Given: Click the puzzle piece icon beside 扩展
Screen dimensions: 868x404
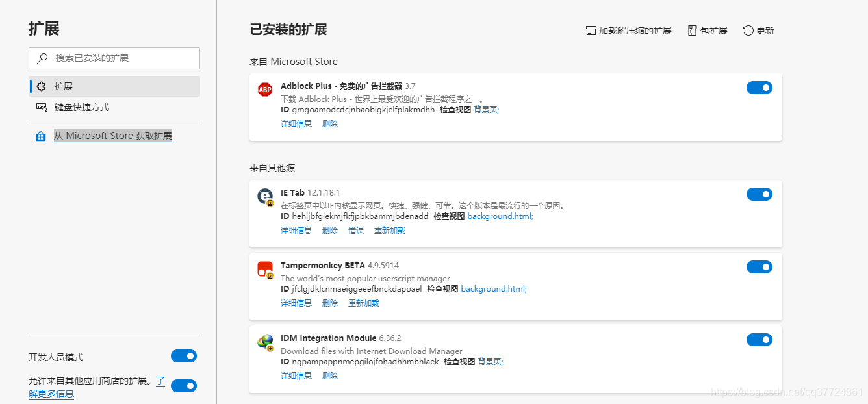Looking at the screenshot, I should pos(41,86).
